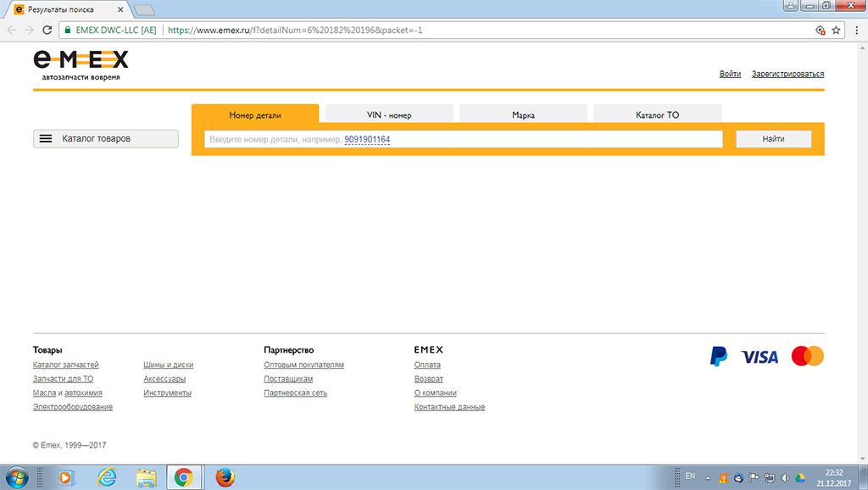The image size is (868, 490).
Task: Open the volume slider from the tray
Action: point(785,476)
